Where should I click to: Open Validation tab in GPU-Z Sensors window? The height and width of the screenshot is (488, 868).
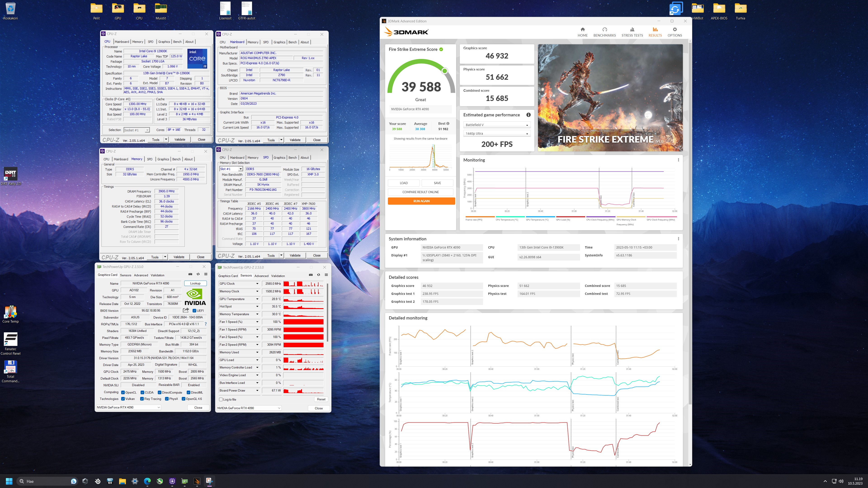coord(278,276)
